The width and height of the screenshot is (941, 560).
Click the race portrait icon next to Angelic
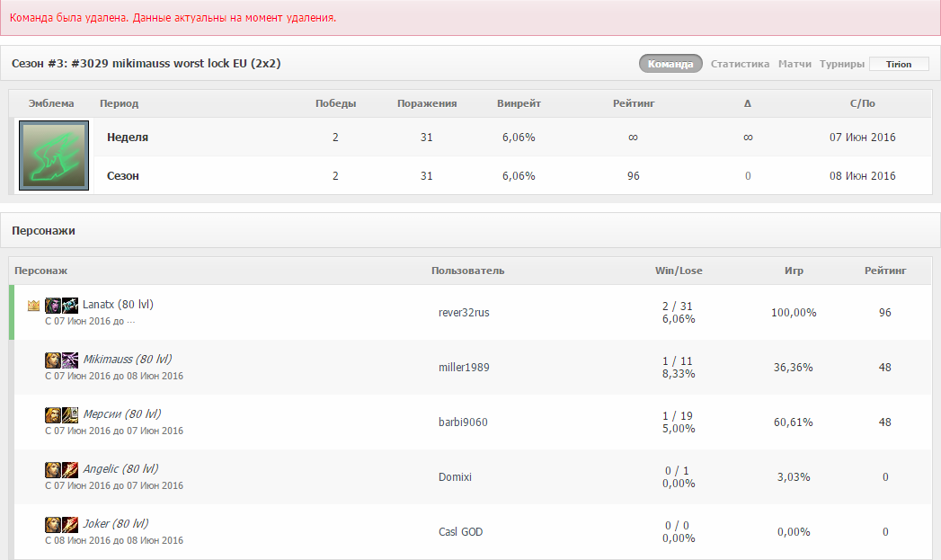(53, 469)
